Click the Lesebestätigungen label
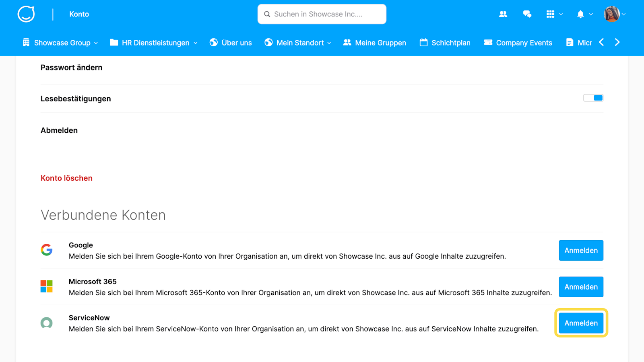Viewport: 644px width, 362px height. point(76,99)
